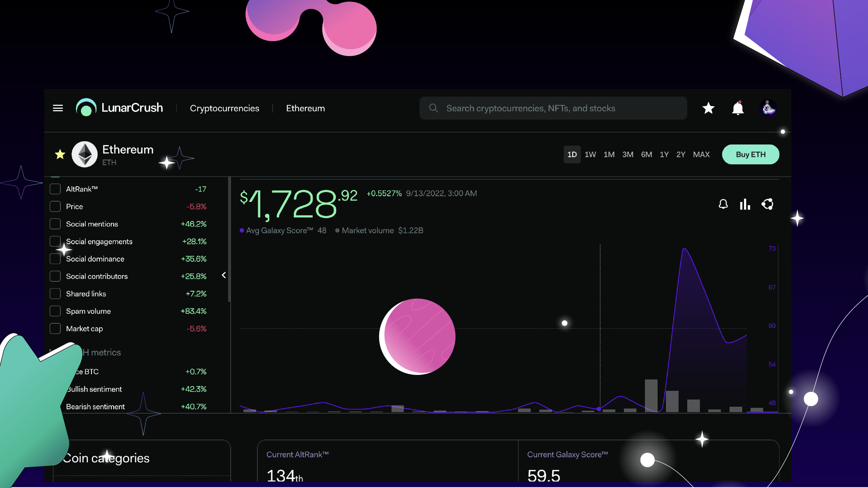This screenshot has height=488, width=868.
Task: Toggle the Market cap metric checkbox
Action: tap(55, 328)
